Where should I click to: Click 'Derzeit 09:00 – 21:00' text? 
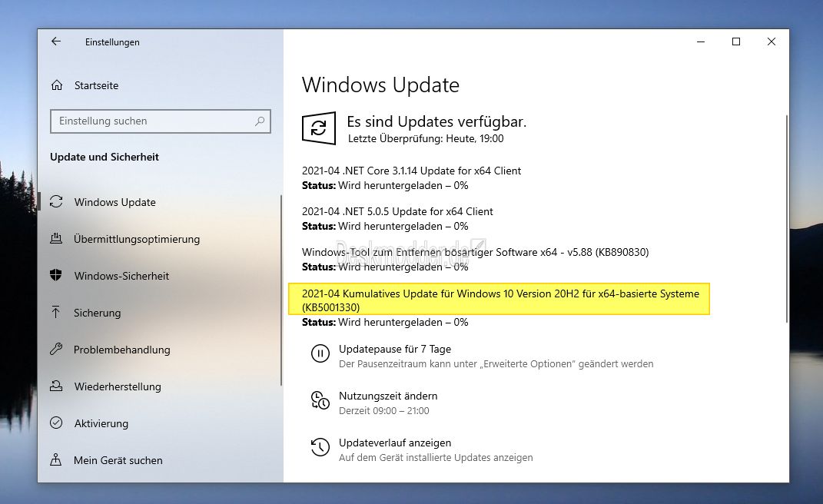coord(384,410)
